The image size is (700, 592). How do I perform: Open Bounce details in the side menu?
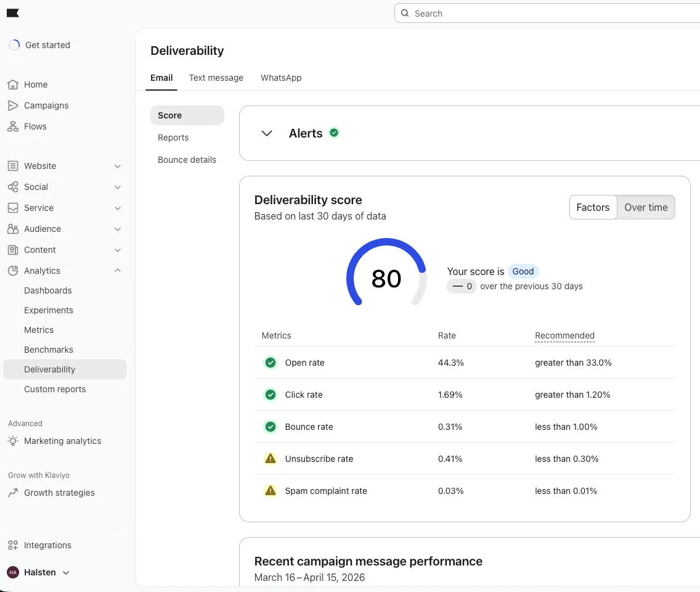coord(187,160)
